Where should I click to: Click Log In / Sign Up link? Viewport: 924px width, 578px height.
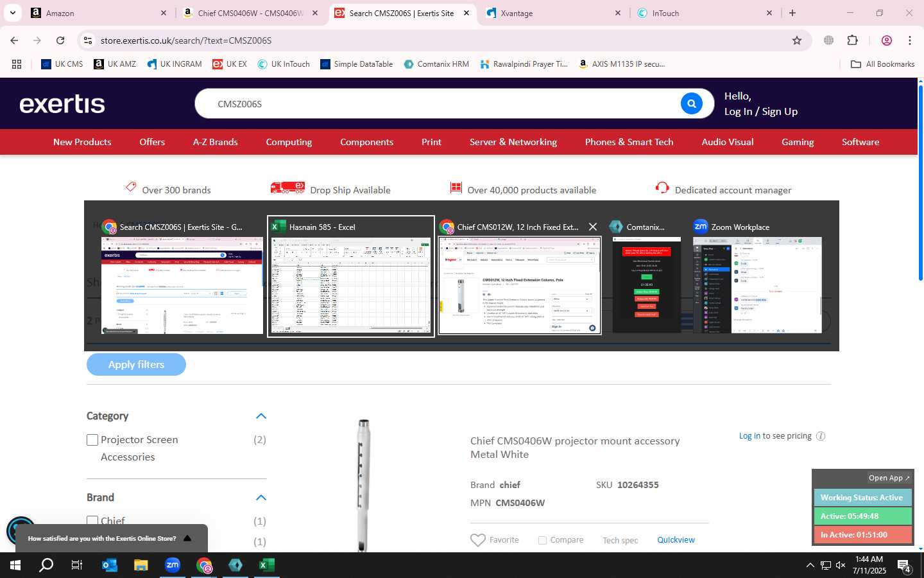[x=761, y=112]
